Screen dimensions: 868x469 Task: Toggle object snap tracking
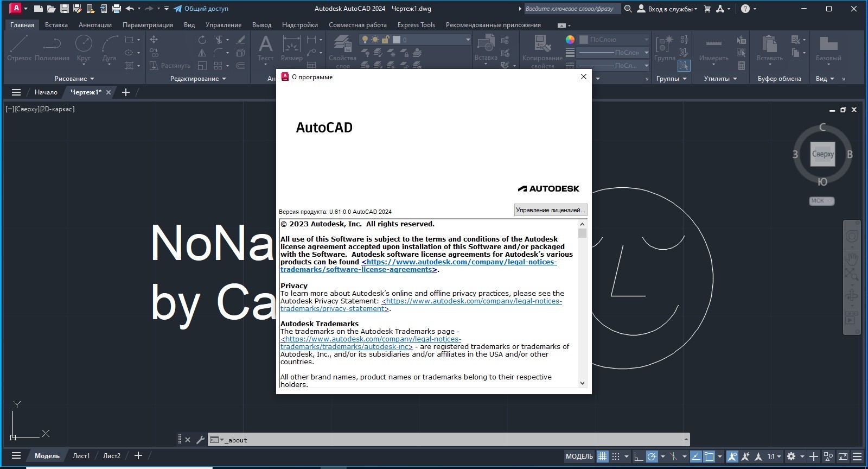[x=696, y=457]
